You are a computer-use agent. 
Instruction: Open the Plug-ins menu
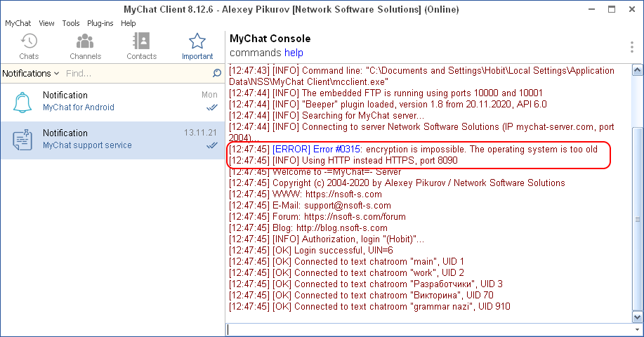pyautogui.click(x=100, y=23)
